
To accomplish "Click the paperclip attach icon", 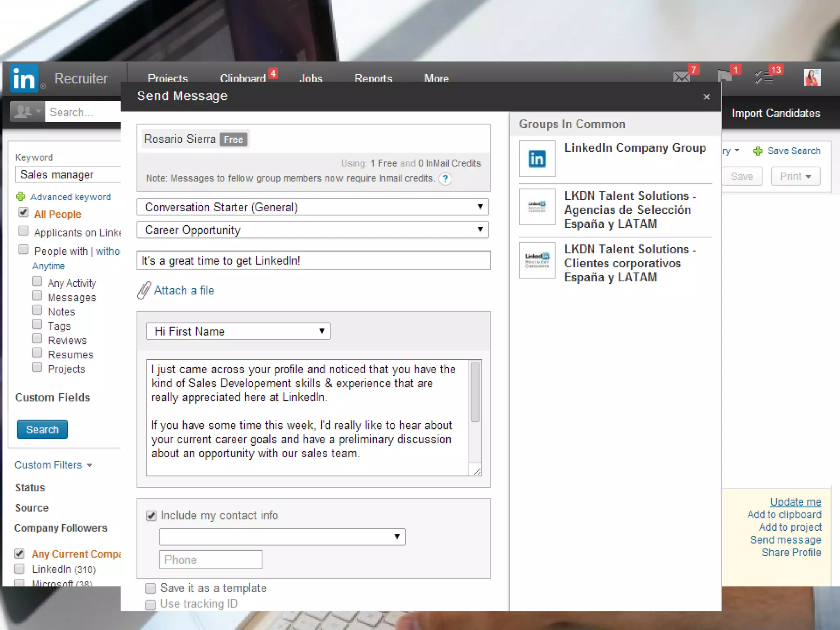I will tap(144, 290).
